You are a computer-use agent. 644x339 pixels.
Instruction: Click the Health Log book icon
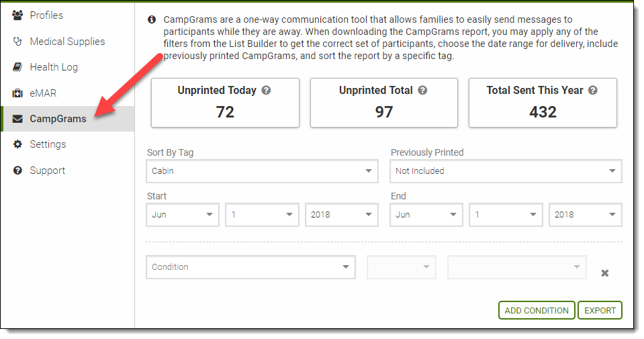(17, 67)
